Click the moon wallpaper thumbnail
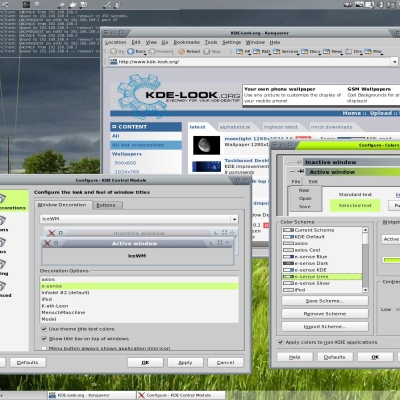This screenshot has height=400, width=400. (x=206, y=145)
